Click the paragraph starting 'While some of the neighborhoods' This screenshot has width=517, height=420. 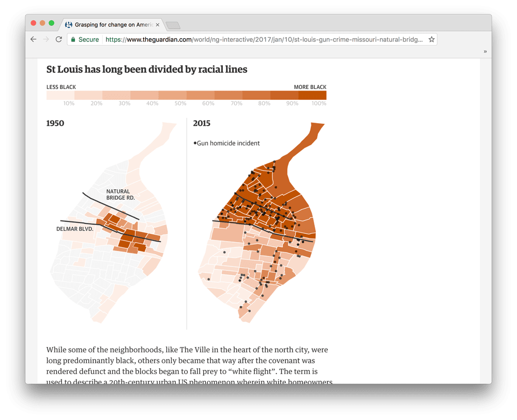(189, 366)
